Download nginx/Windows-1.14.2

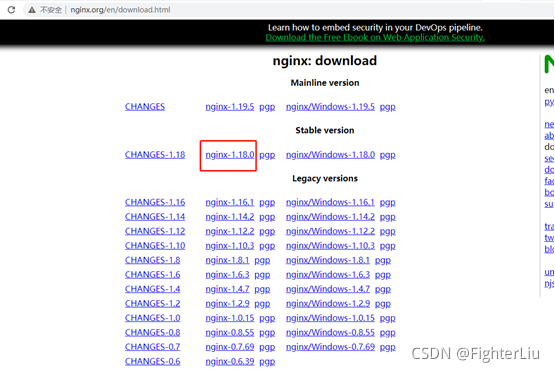pos(330,217)
